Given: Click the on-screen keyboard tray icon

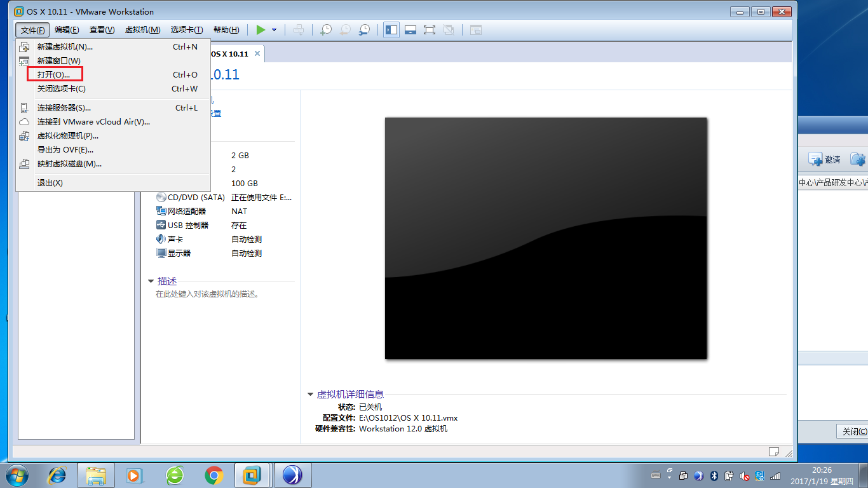Looking at the screenshot, I should [657, 475].
